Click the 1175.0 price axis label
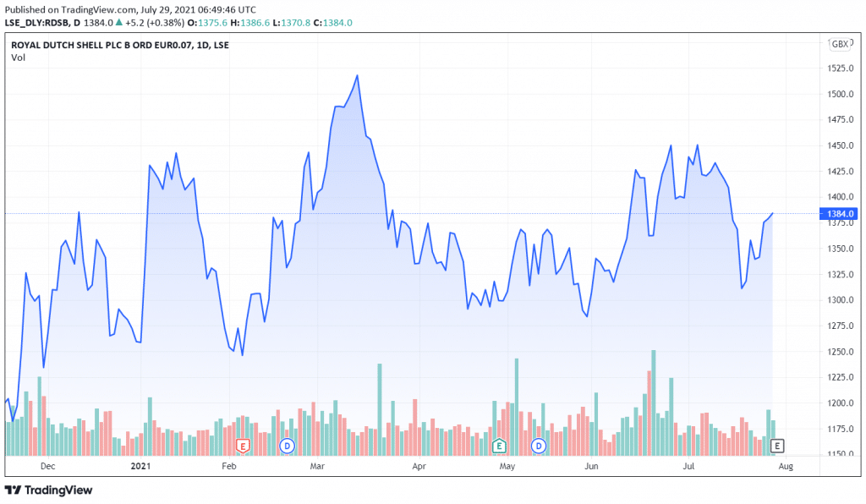 [x=840, y=429]
